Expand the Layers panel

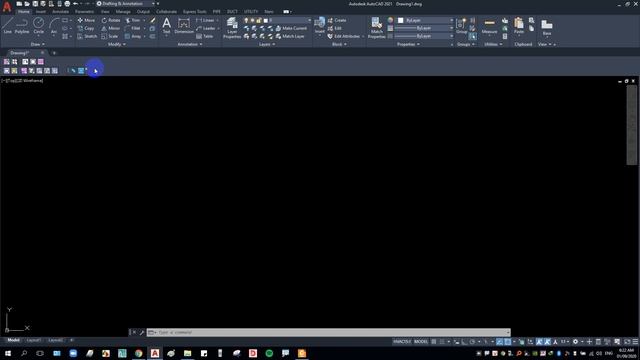(267, 44)
